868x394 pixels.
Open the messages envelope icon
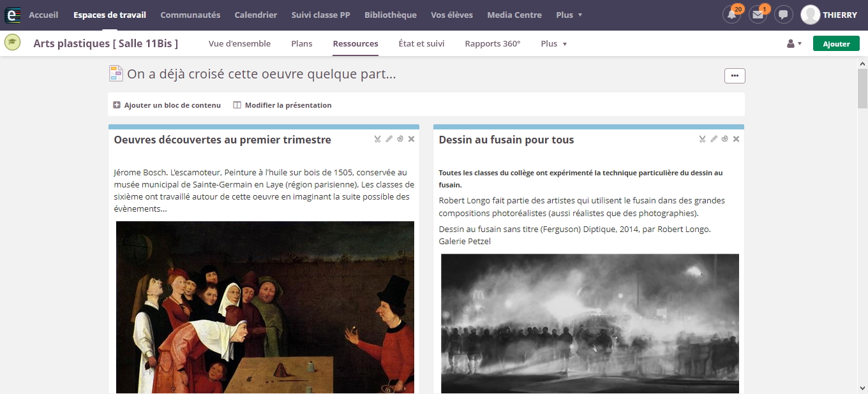pyautogui.click(x=758, y=15)
